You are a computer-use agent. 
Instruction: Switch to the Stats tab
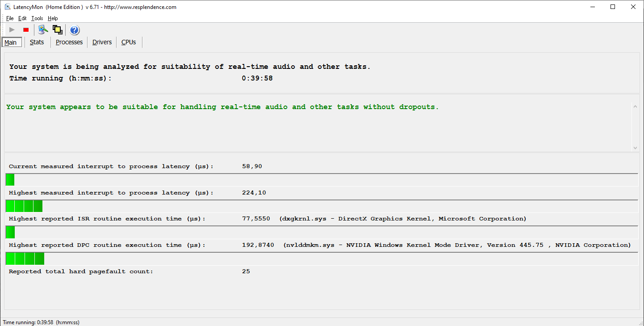[x=37, y=42]
